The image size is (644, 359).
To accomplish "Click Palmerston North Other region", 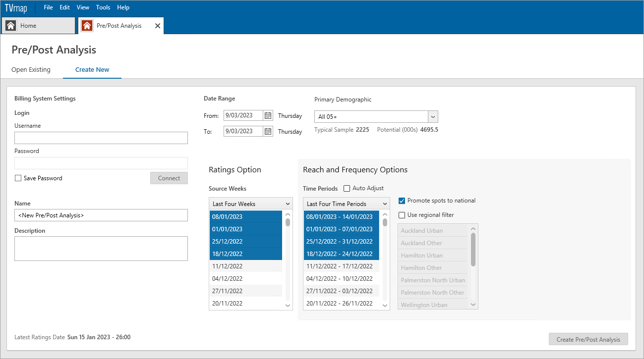I will pyautogui.click(x=433, y=293).
